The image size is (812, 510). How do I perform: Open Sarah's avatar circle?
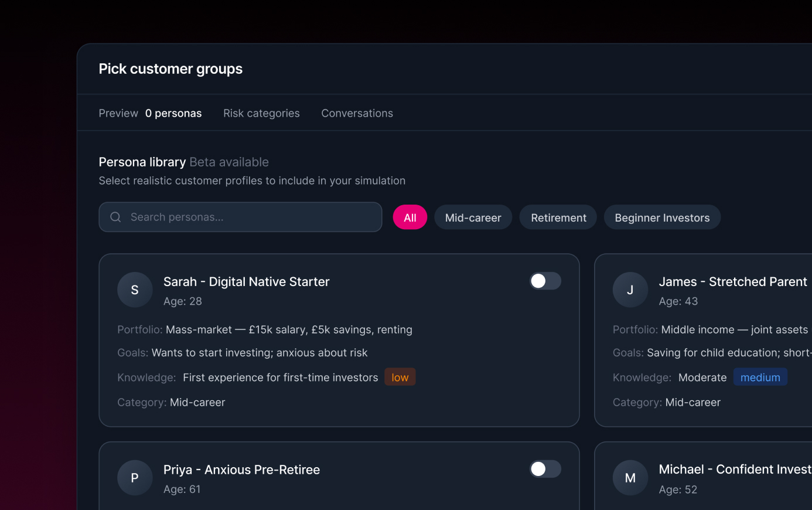(135, 290)
